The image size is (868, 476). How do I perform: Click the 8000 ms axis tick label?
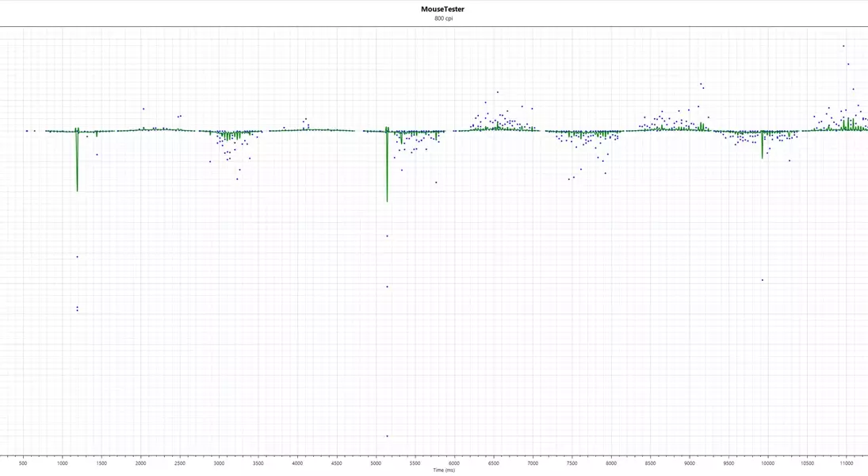tap(611, 463)
